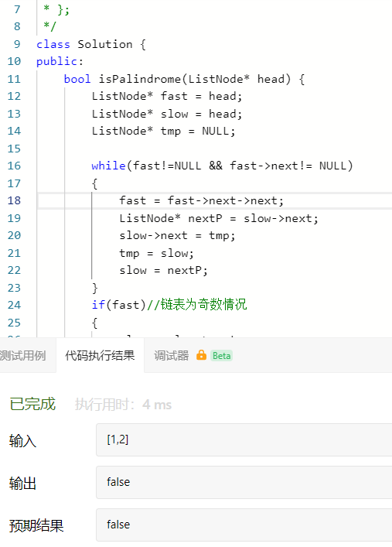Click the '*/' comment end on line 8
Image resolution: width=392 pixels, height=547 pixels.
pos(49,26)
